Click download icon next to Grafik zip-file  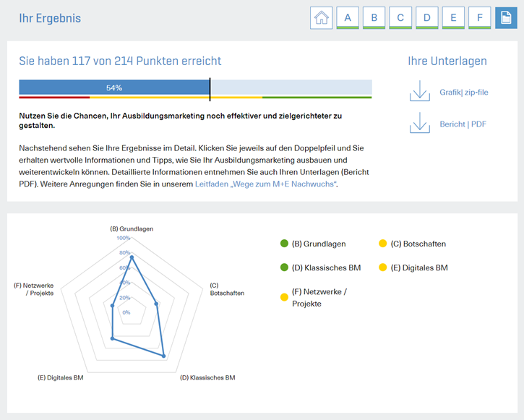(x=420, y=91)
